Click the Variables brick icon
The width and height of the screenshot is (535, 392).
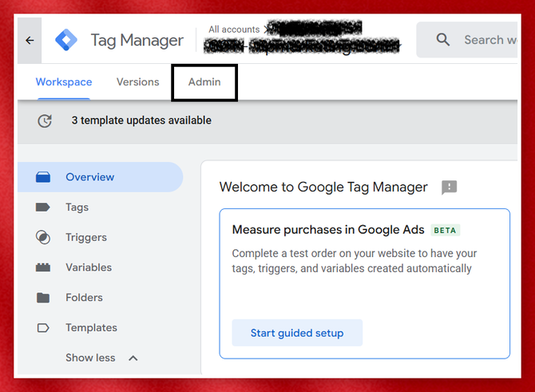(43, 267)
